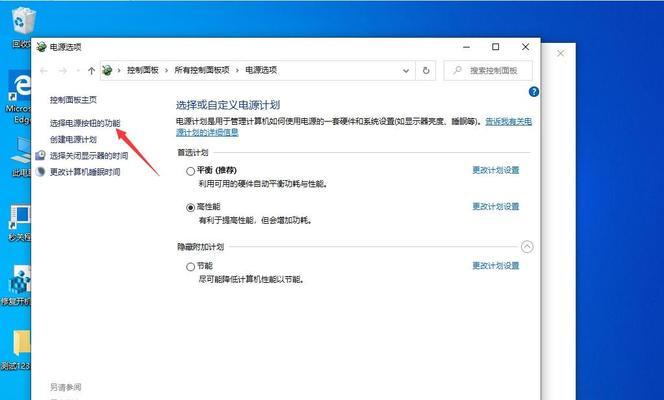Click the monitor icon beside 选择关闭显示器的时间
Image resolution: width=664 pixels, height=400 pixels.
coord(40,155)
